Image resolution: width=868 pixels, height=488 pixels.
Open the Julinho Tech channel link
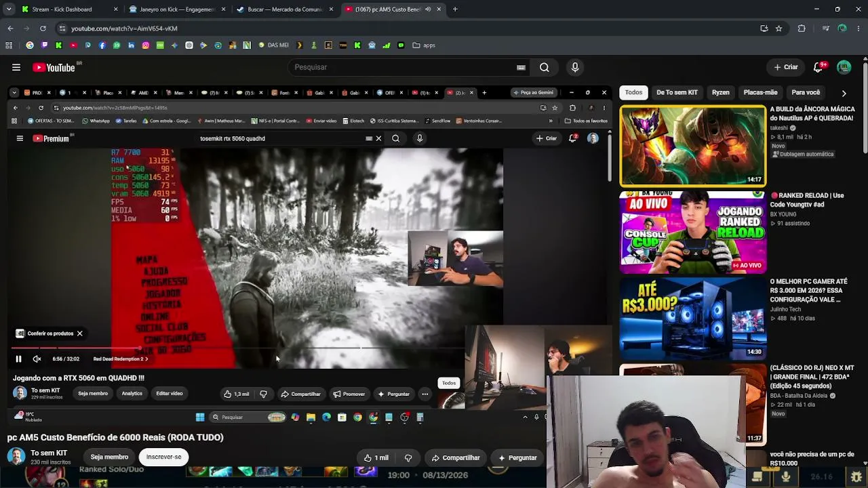click(x=785, y=309)
